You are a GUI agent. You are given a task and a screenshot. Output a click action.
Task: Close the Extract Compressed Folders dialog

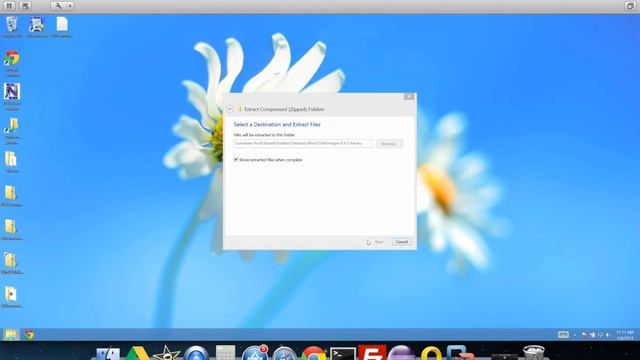409,96
